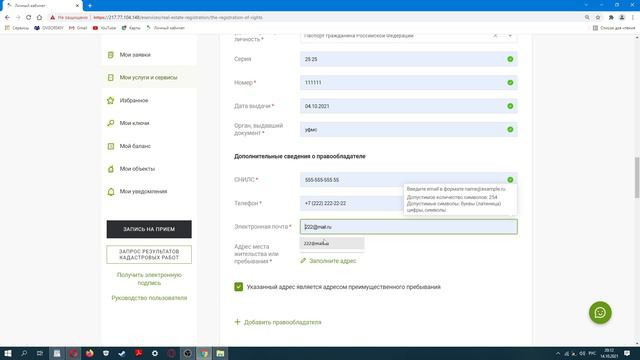Click the plus icon beside "Добавить правообладателя"
The height and width of the screenshot is (360, 640).
coord(237,322)
